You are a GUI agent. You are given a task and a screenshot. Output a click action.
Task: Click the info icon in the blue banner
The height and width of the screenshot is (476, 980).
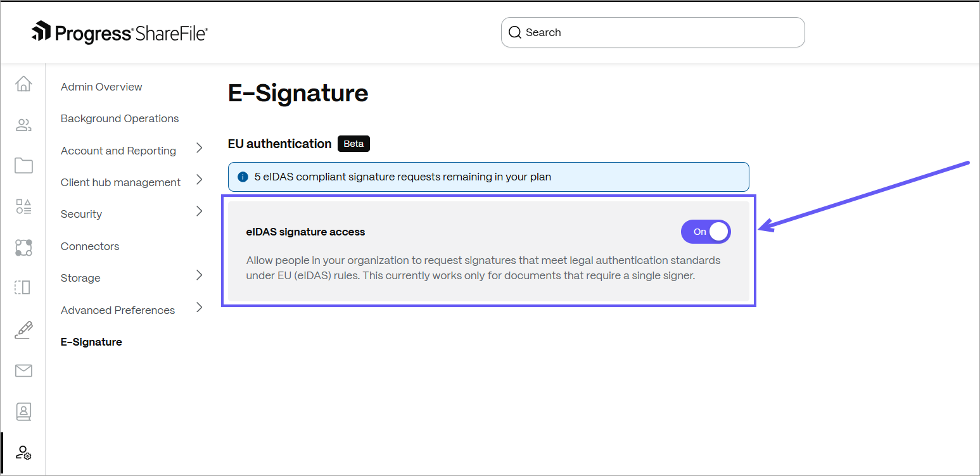[x=242, y=177]
